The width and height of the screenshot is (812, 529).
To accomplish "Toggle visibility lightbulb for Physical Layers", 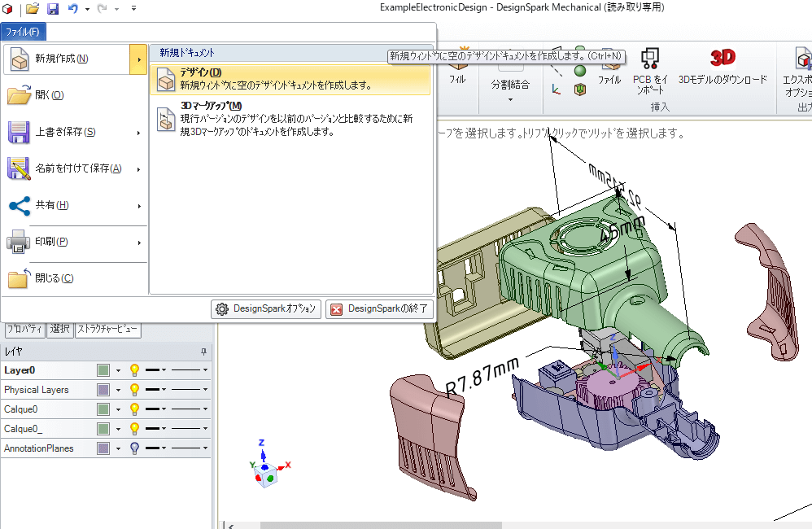I will (134, 390).
